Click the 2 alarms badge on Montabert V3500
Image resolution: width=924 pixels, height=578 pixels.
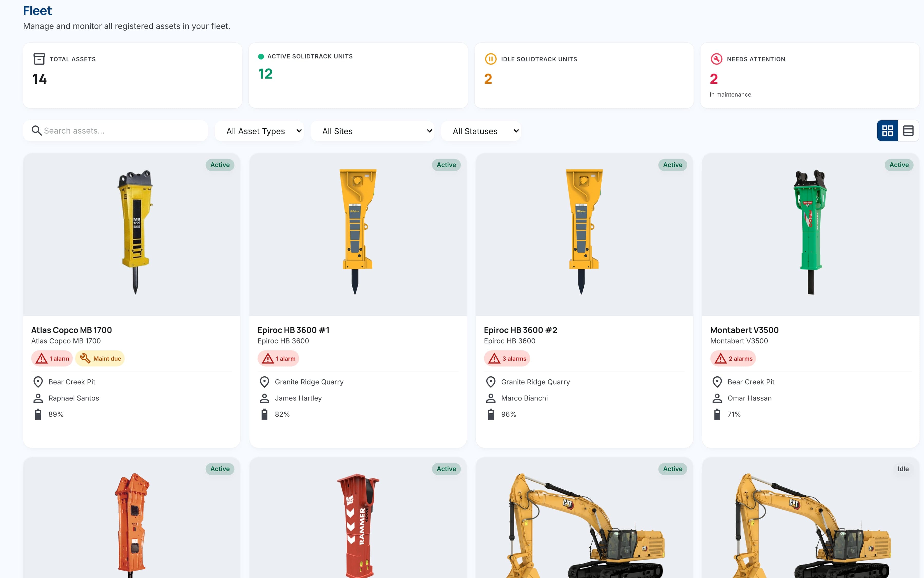733,359
